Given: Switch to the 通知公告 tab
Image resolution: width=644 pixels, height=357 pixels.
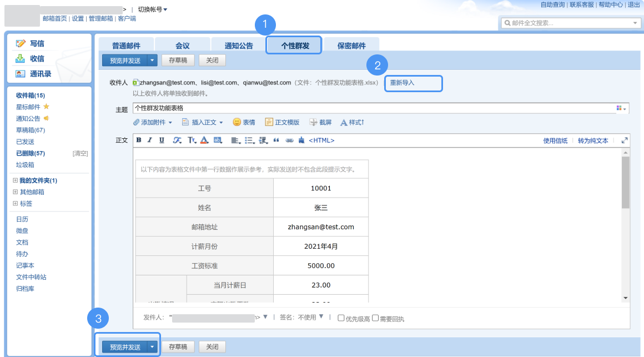Looking at the screenshot, I should (x=239, y=46).
